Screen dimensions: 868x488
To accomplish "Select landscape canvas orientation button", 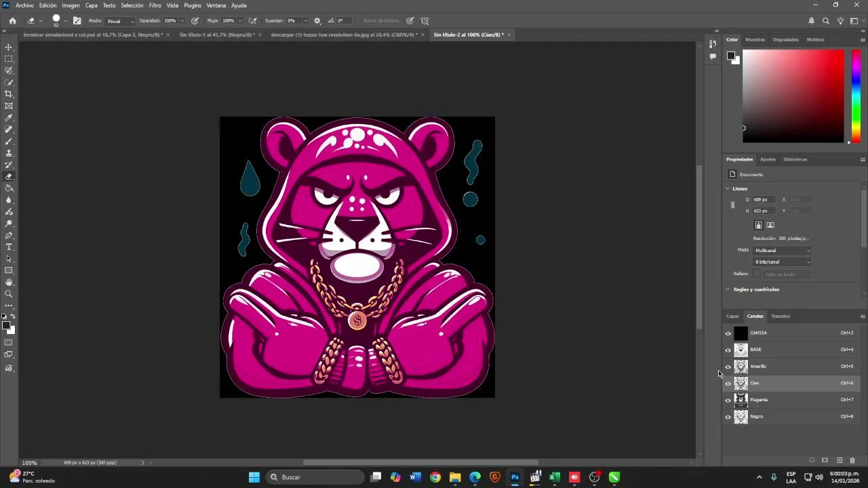I will pos(770,225).
